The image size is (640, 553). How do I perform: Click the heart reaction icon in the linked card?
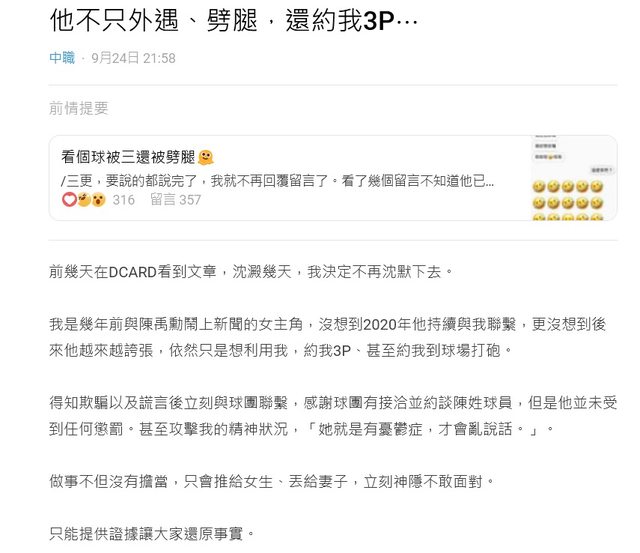point(69,200)
